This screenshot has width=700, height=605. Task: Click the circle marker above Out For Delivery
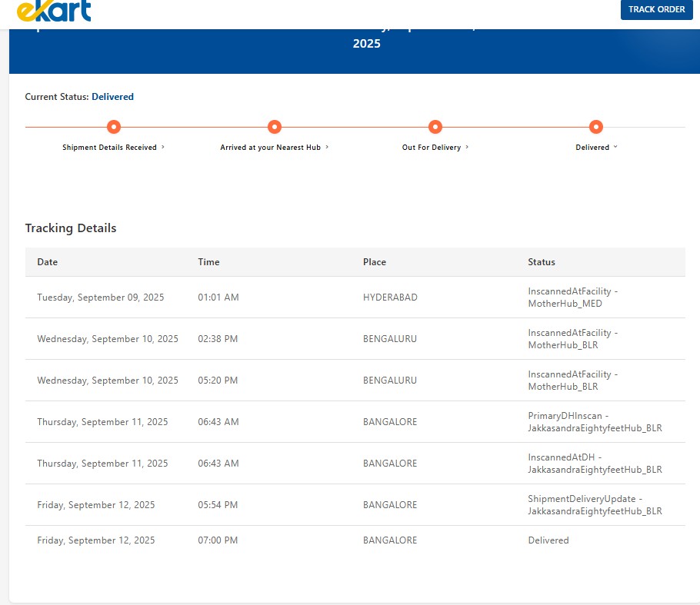(435, 127)
